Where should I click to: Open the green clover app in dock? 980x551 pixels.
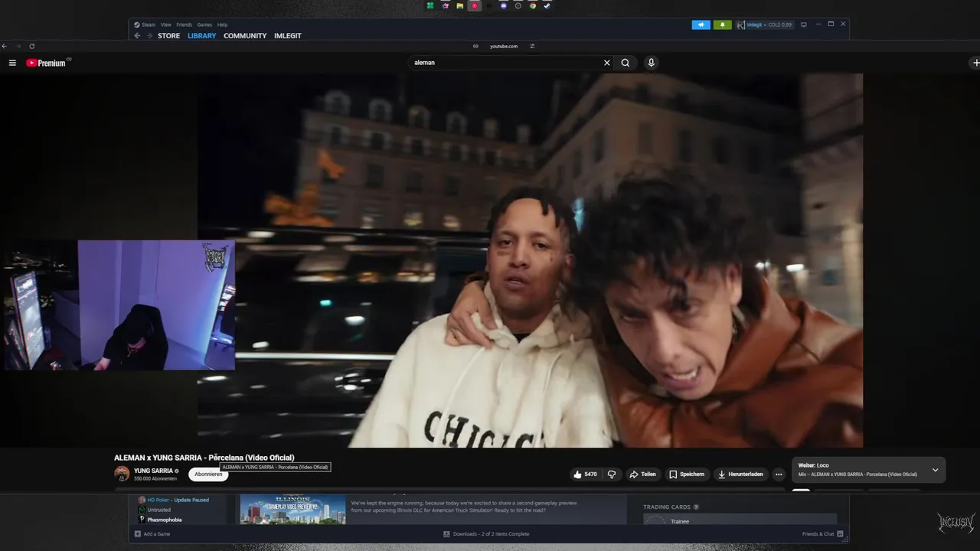pyautogui.click(x=431, y=5)
